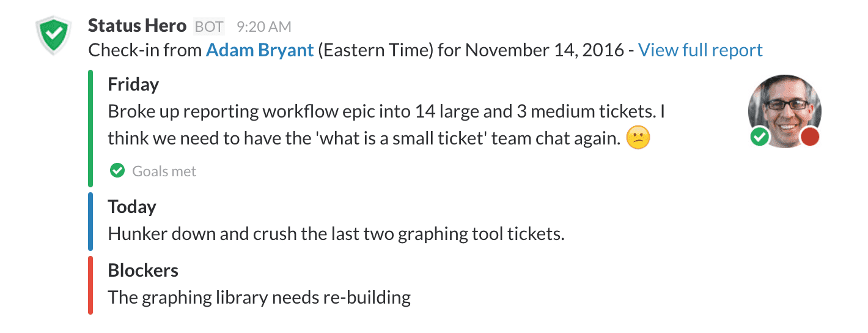Select the Today section heading
The image size is (868, 333).
click(132, 207)
